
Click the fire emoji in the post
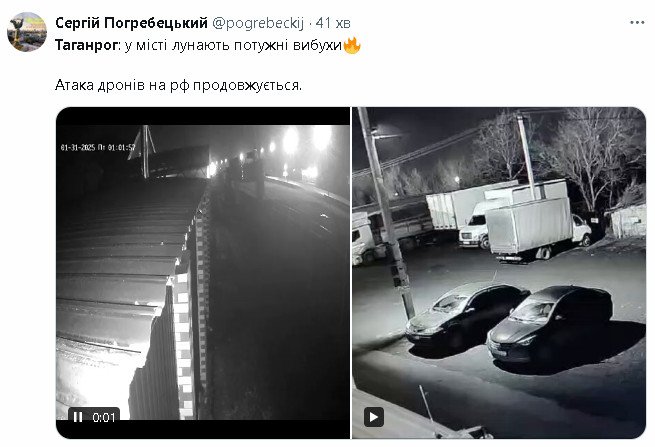(352, 45)
